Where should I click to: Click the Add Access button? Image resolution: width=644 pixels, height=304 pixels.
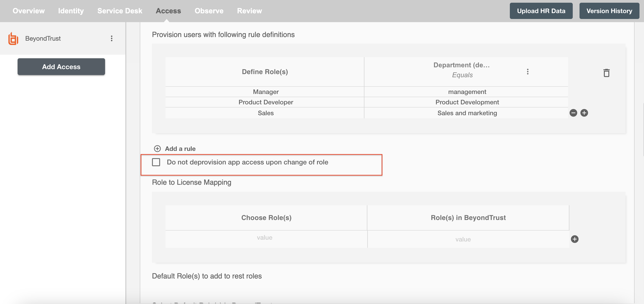pos(61,67)
